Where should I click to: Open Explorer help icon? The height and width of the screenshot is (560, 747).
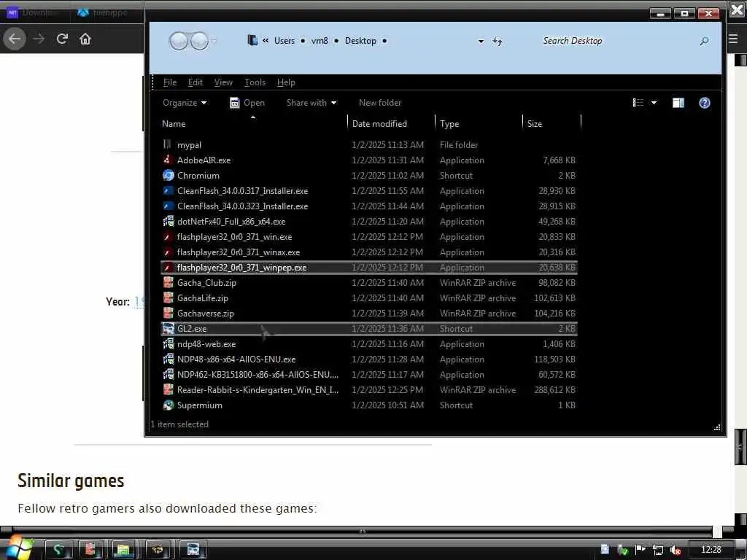[x=704, y=103]
